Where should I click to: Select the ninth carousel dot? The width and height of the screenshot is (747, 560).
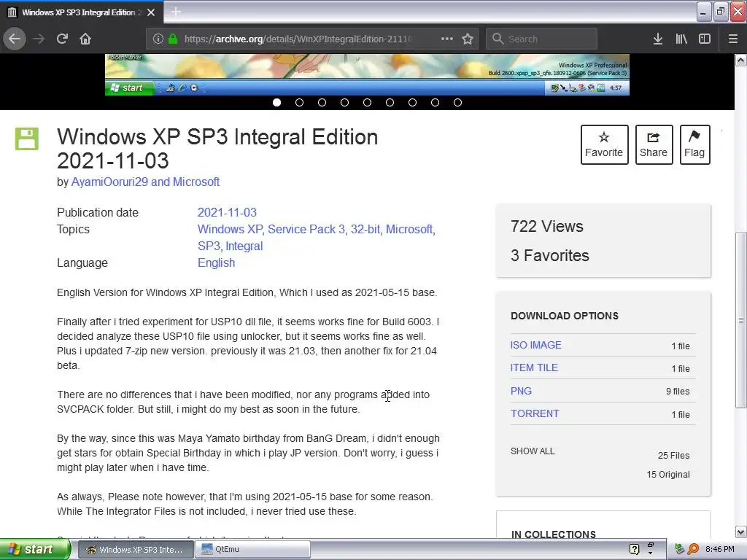click(458, 102)
